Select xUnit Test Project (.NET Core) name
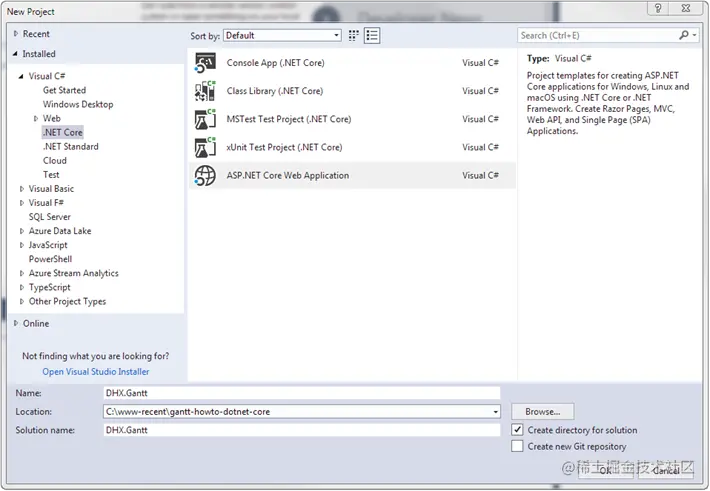The width and height of the screenshot is (710, 491). pyautogui.click(x=284, y=147)
